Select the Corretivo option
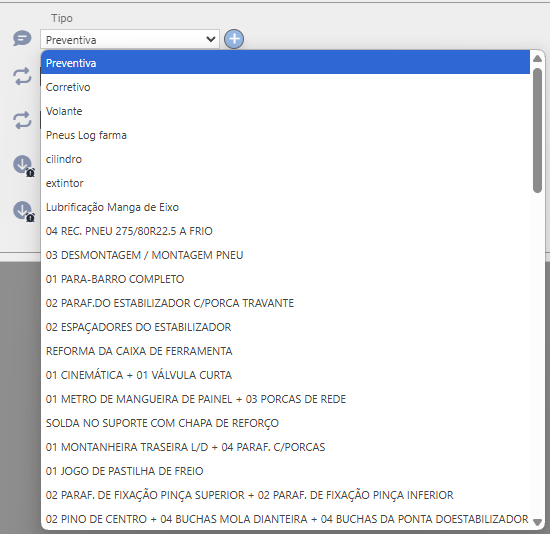Viewport: 550px width, 534px height. [x=285, y=87]
